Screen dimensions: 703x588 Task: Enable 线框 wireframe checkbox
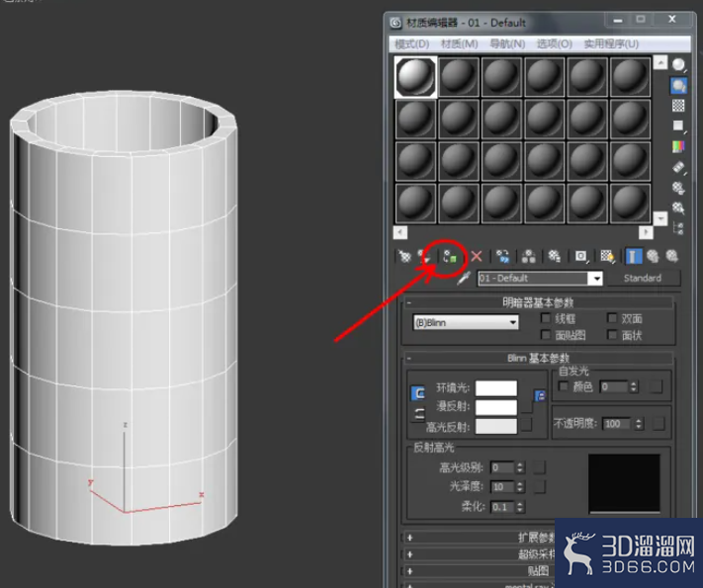click(545, 318)
